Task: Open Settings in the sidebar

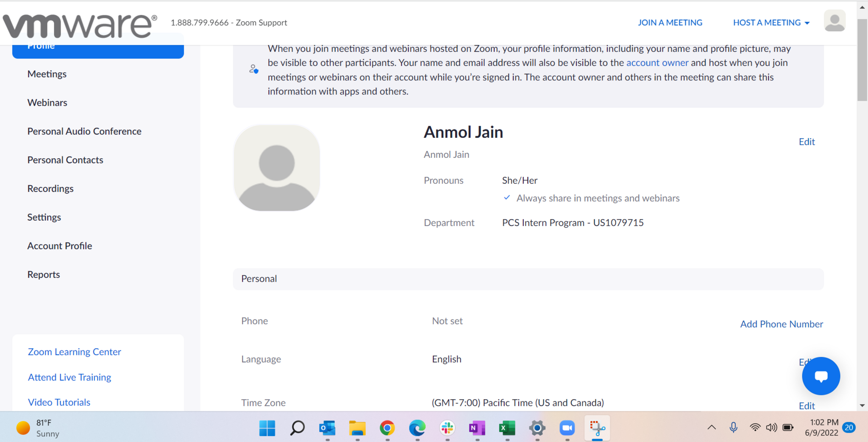Action: [44, 217]
